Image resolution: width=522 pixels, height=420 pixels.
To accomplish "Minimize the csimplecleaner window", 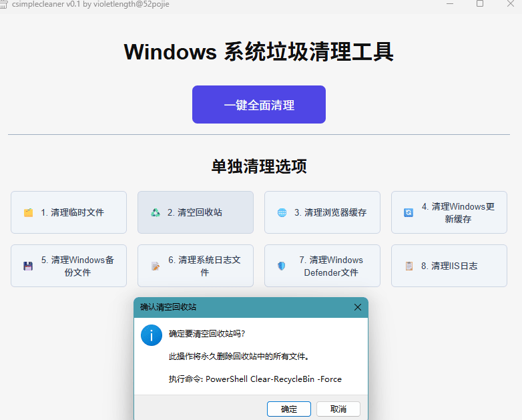I will (450, 3).
